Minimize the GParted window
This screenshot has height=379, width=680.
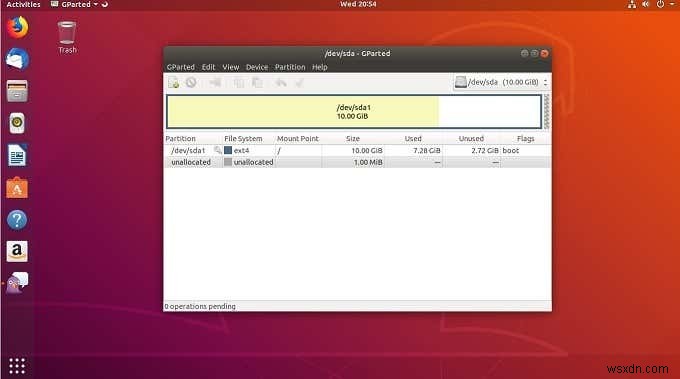524,53
